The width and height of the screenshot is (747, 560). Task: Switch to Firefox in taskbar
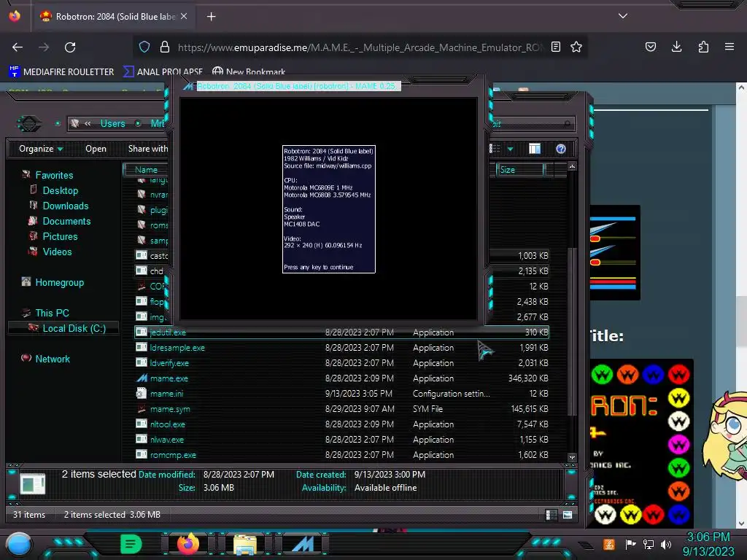tap(187, 544)
